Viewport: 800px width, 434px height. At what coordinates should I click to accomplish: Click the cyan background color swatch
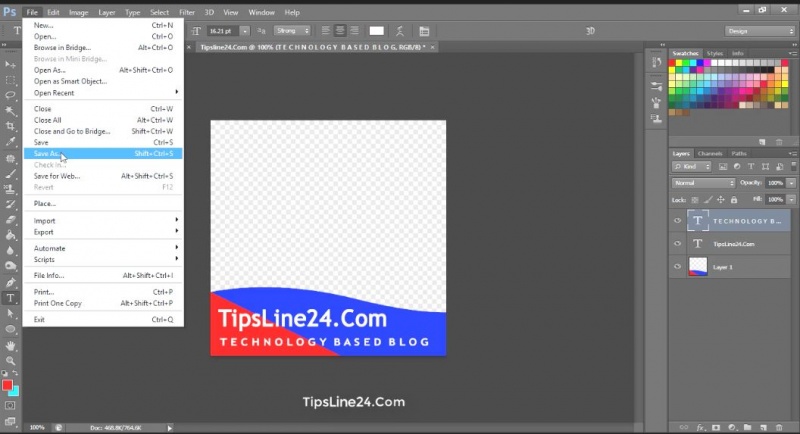[15, 392]
